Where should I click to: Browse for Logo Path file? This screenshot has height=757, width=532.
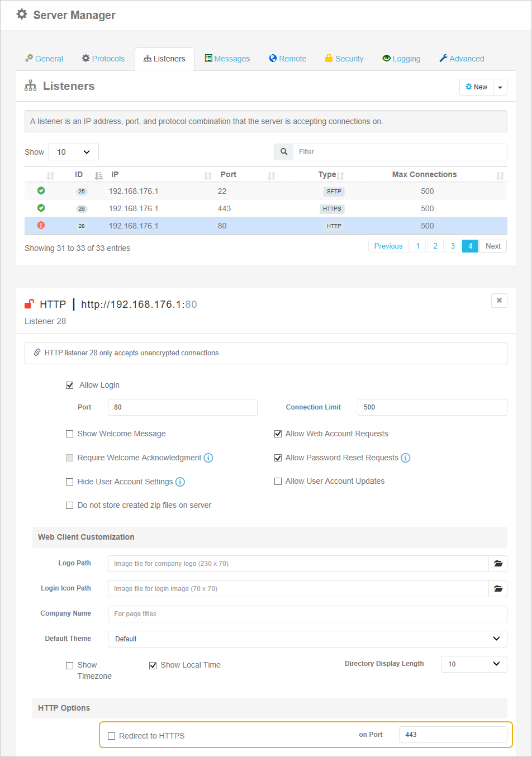coord(498,564)
